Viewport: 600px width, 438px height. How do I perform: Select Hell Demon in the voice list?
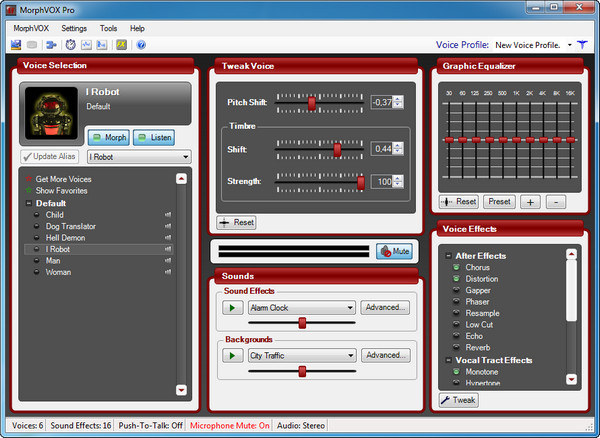66,238
